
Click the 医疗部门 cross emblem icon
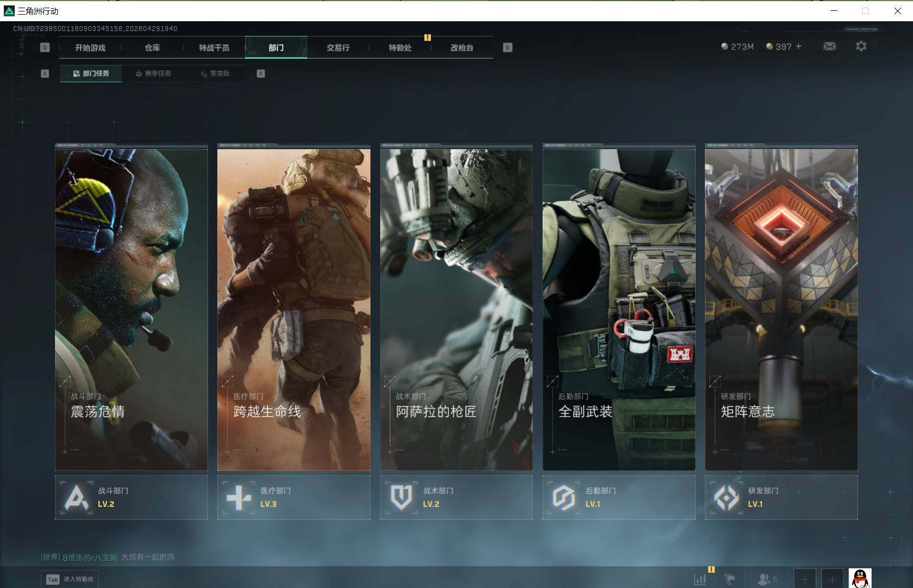239,497
